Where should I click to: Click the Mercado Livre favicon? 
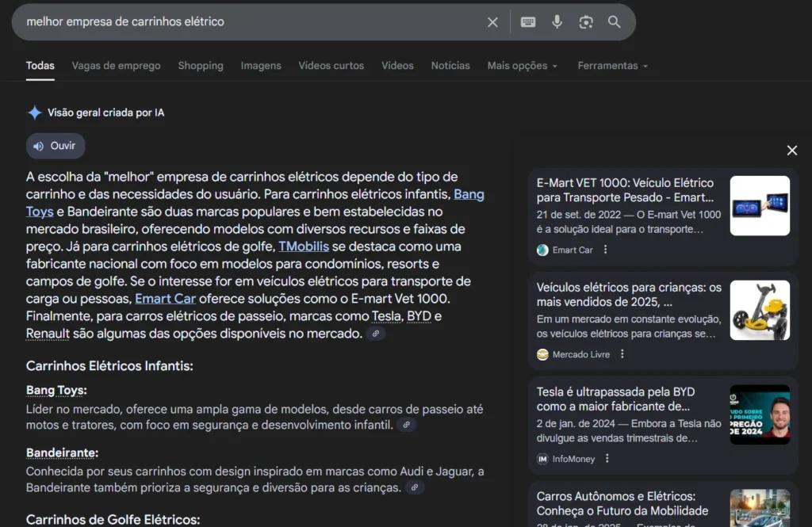542,355
